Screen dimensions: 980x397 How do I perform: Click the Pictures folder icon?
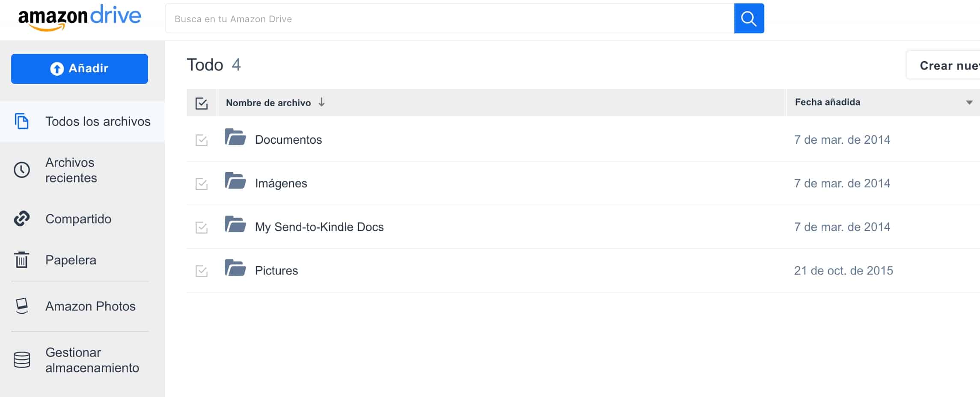coord(235,268)
